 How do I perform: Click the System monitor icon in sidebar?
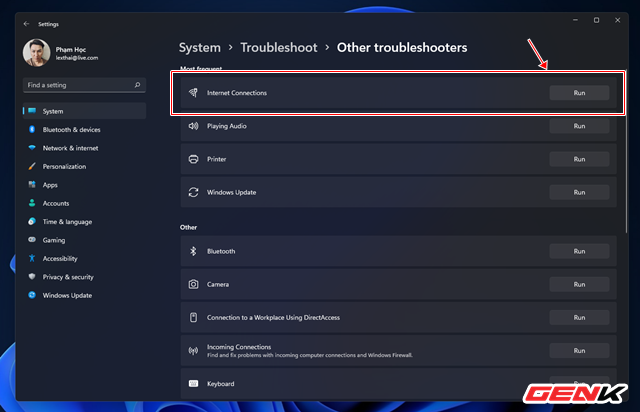coord(32,111)
